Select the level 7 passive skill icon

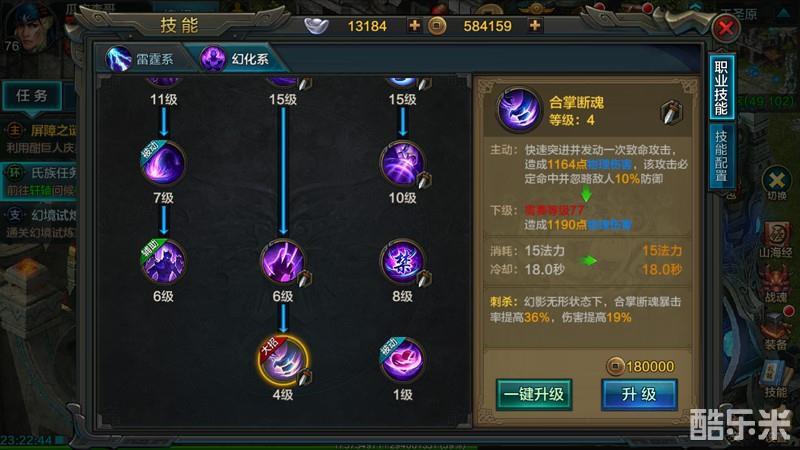click(x=163, y=163)
